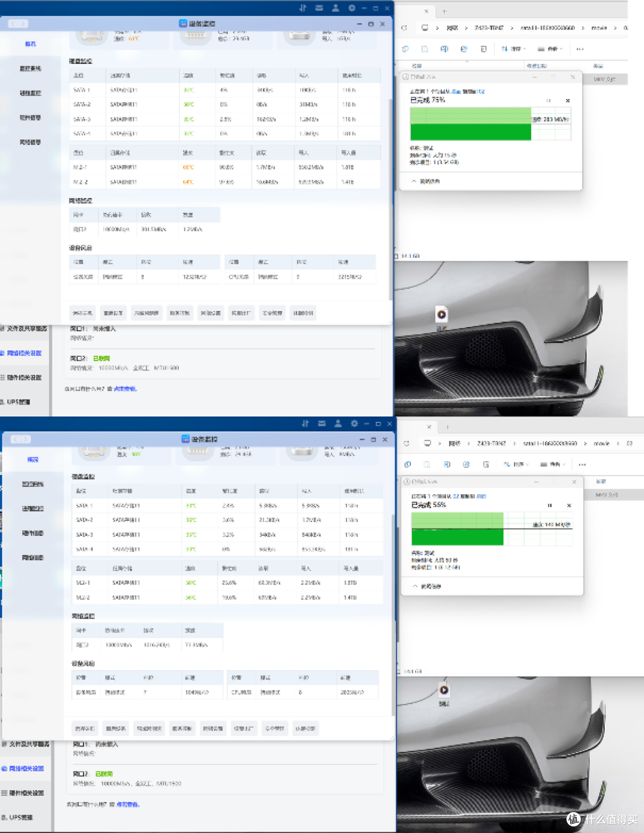Open UPS管理 in lower NAS settings sidebar

pos(20,817)
